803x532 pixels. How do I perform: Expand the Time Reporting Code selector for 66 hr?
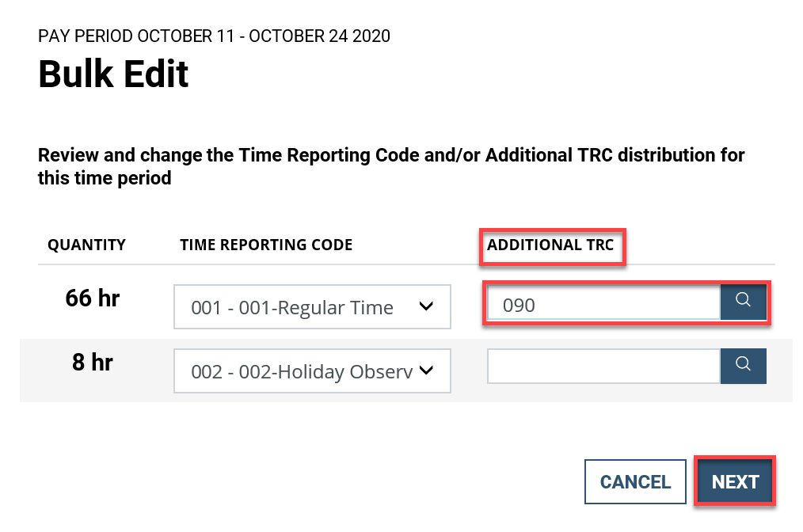(312, 306)
